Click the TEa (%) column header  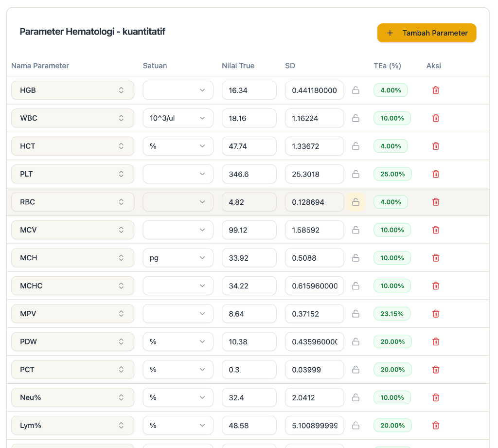click(387, 66)
